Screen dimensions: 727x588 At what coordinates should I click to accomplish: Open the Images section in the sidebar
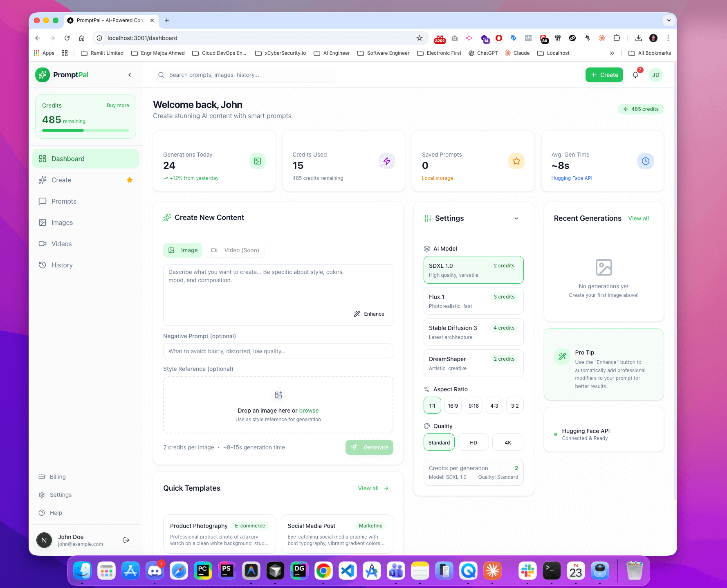pos(62,222)
